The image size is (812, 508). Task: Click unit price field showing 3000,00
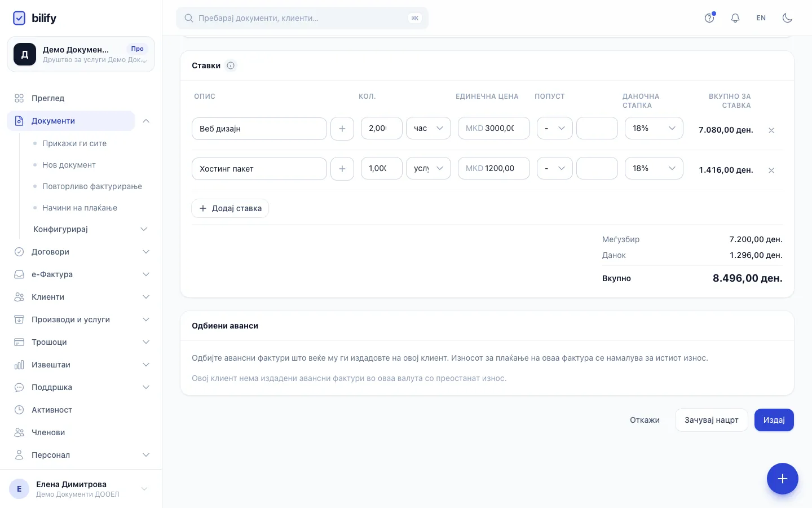tap(494, 128)
